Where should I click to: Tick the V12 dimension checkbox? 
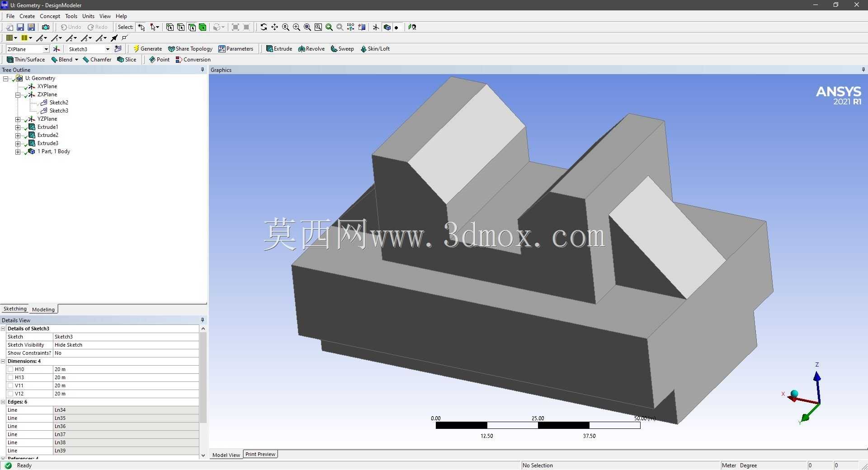coord(10,394)
